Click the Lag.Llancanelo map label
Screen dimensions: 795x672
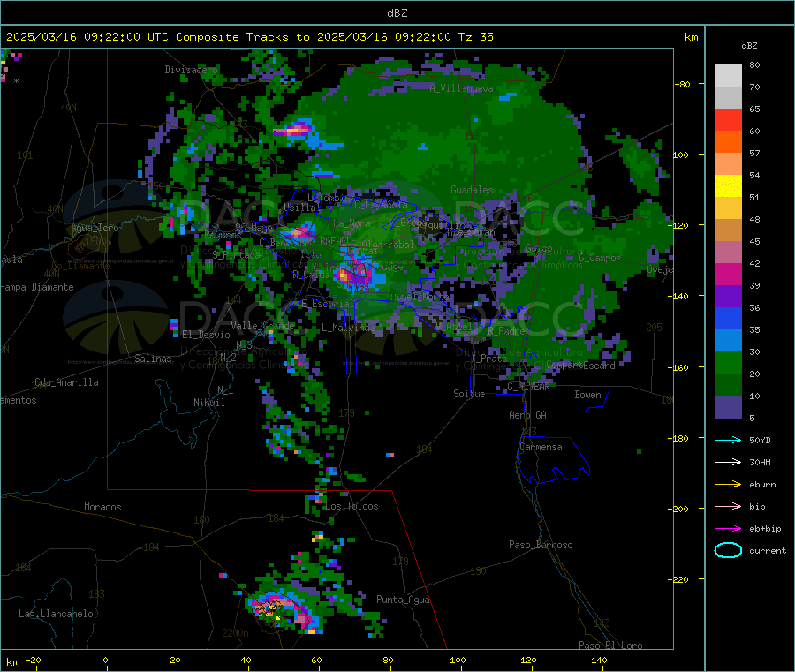(56, 614)
